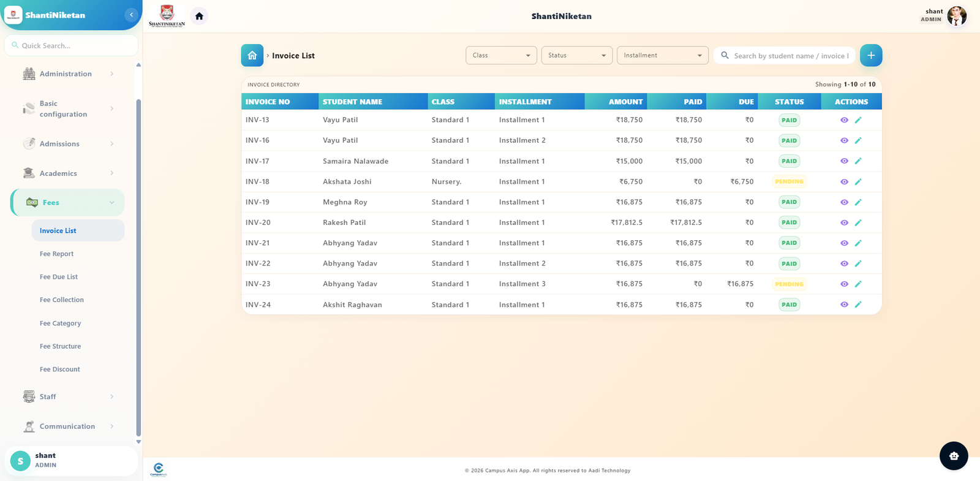This screenshot has height=481, width=980.
Task: Click the PENDING badge for INV-18
Action: (789, 181)
